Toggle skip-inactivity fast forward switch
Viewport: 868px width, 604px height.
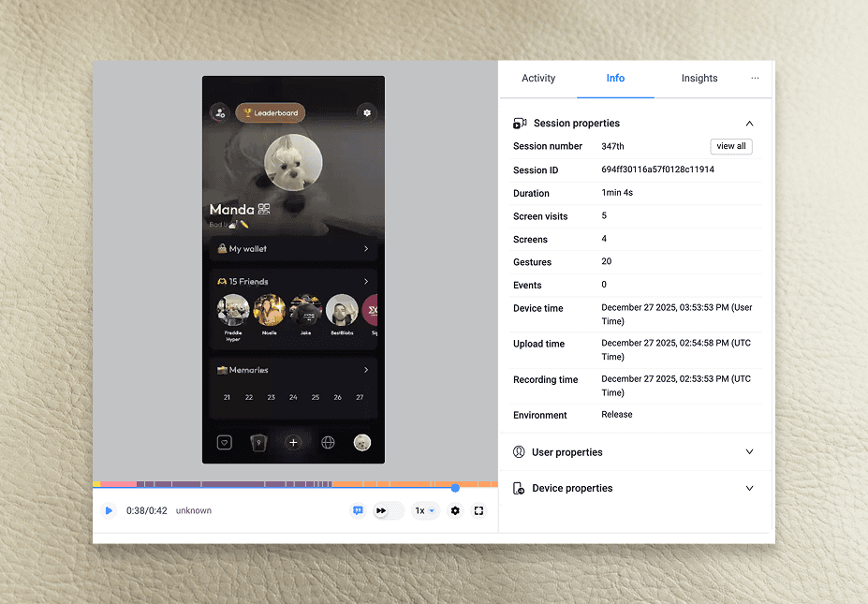pos(390,510)
